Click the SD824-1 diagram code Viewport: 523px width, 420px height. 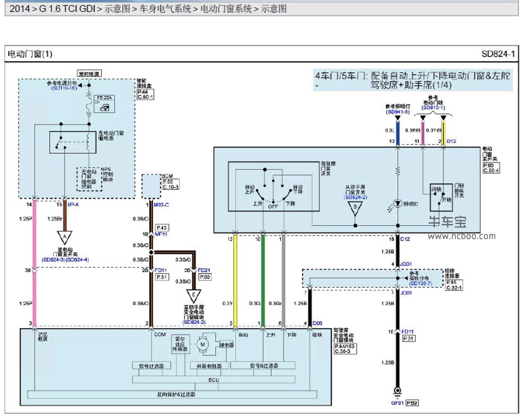tap(498, 54)
